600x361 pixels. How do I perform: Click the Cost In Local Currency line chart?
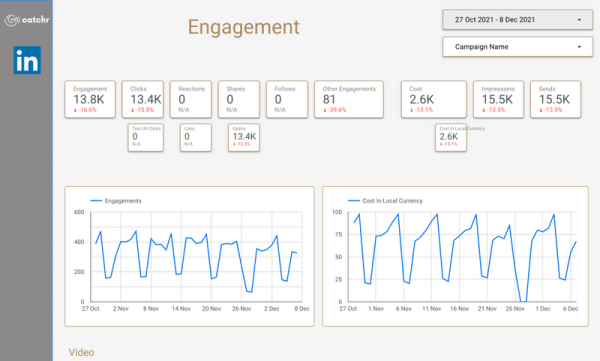tap(455, 256)
